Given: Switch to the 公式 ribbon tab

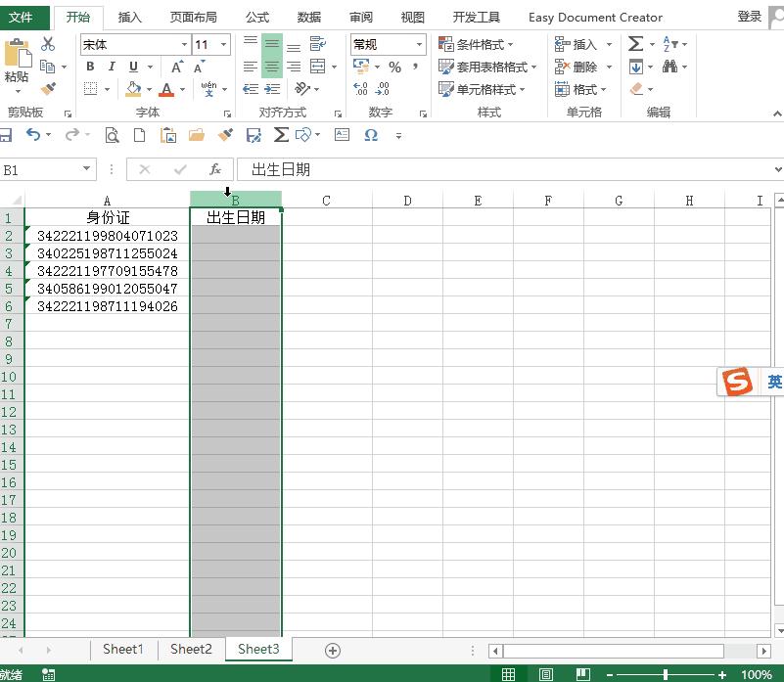Looking at the screenshot, I should coord(256,17).
